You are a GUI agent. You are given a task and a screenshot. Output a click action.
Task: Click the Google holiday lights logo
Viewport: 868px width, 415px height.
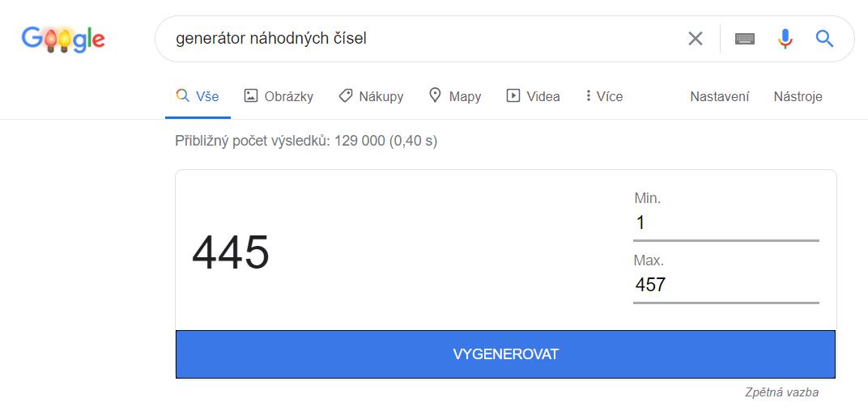[63, 38]
